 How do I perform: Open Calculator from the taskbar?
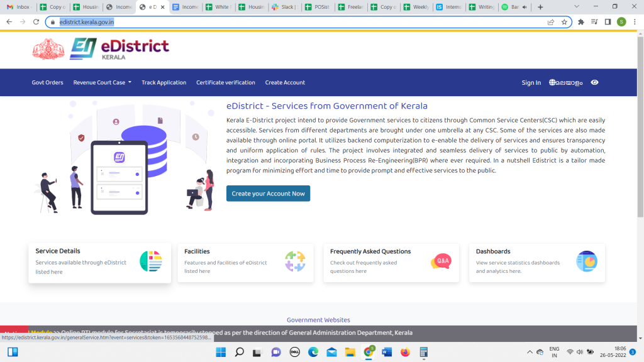(424, 352)
